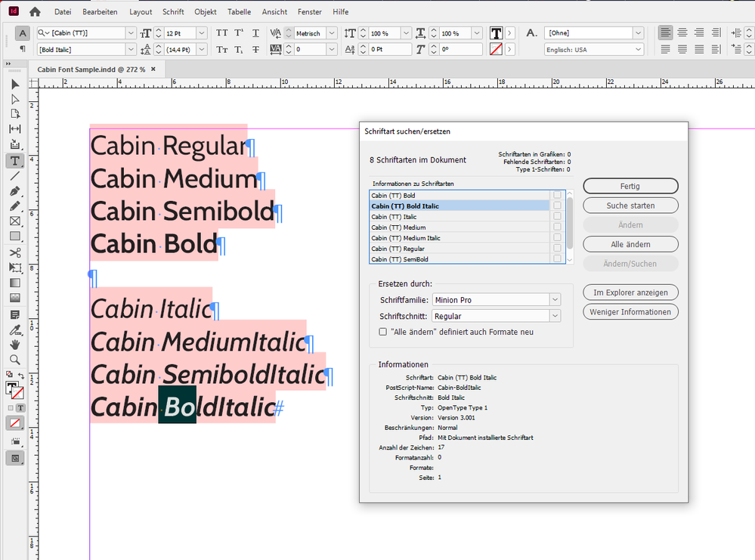The image size is (755, 560).
Task: Open the Tabelle menu
Action: tap(239, 11)
